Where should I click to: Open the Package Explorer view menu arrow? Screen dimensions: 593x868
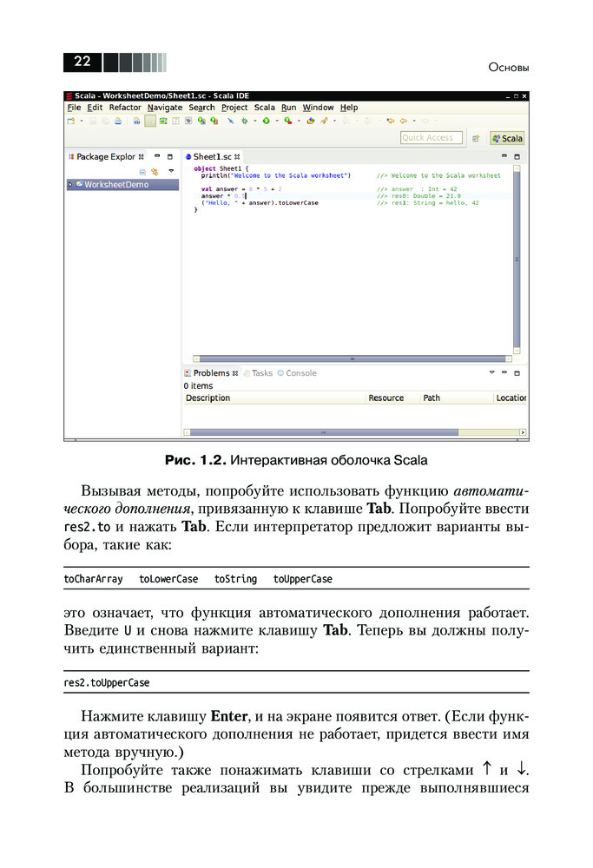tap(171, 171)
